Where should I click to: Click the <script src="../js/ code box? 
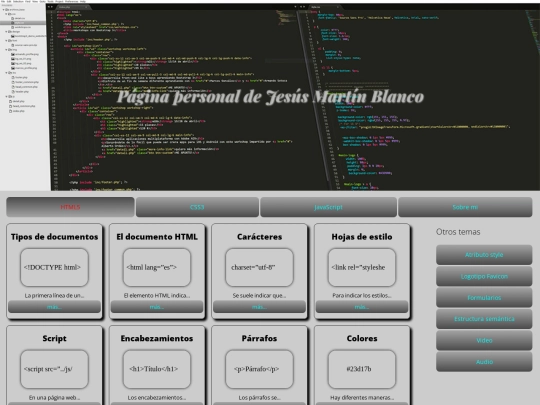pos(54,369)
